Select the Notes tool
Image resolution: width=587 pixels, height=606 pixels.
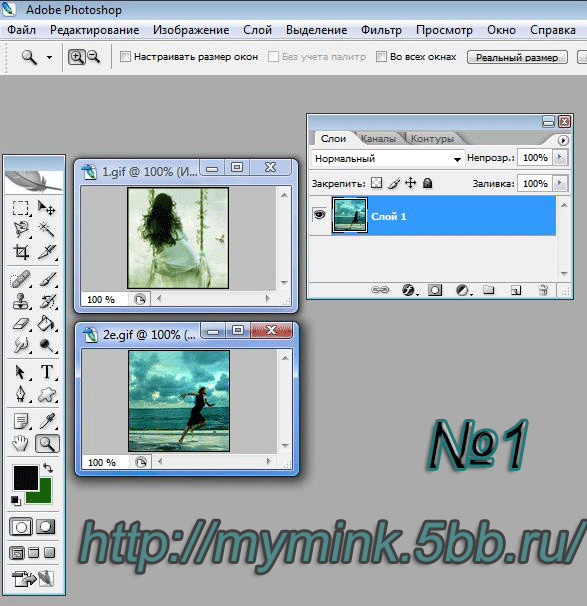[20, 421]
